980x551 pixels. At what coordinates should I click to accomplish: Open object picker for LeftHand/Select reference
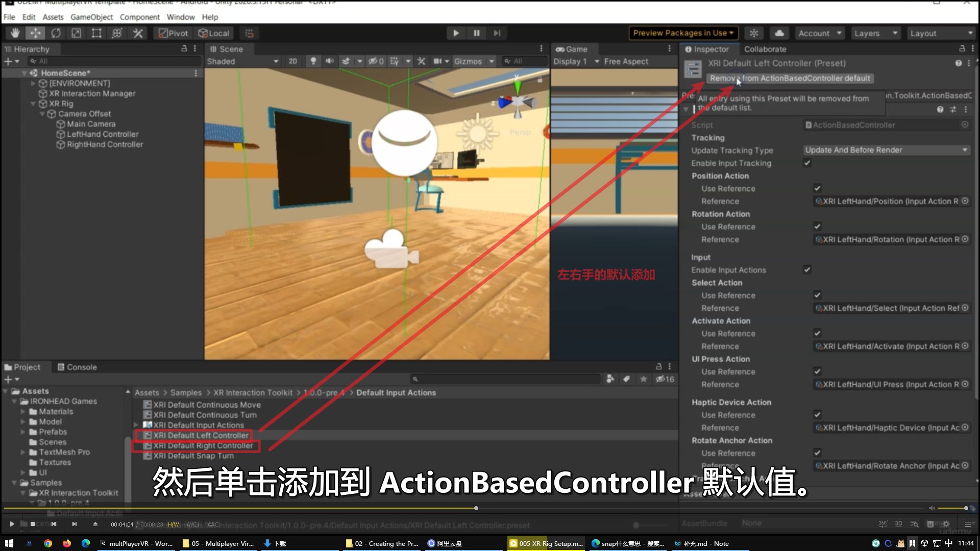pyautogui.click(x=965, y=308)
